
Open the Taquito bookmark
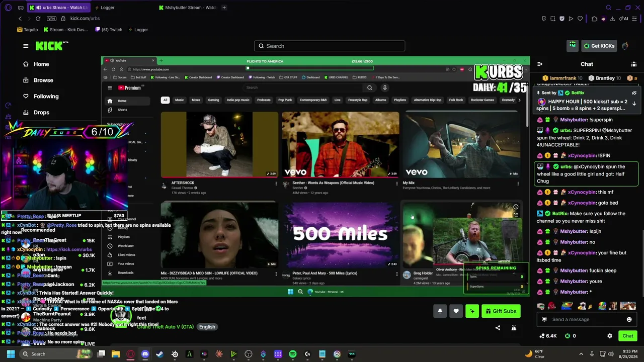click(x=27, y=30)
